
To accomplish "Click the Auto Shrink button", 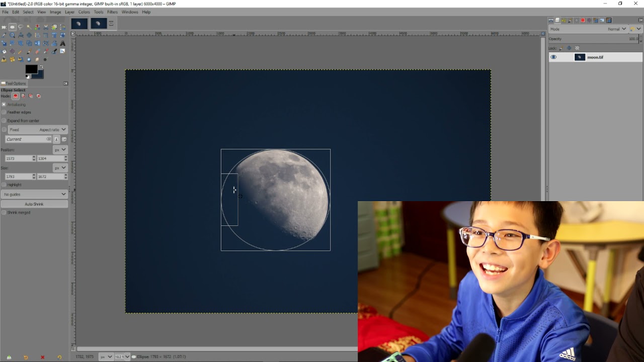I will coord(34,204).
